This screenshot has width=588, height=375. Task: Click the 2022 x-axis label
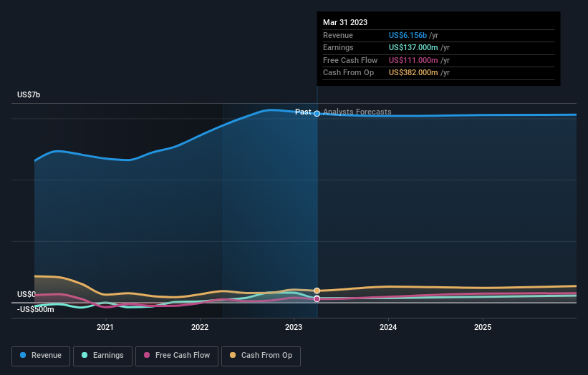[200, 327]
